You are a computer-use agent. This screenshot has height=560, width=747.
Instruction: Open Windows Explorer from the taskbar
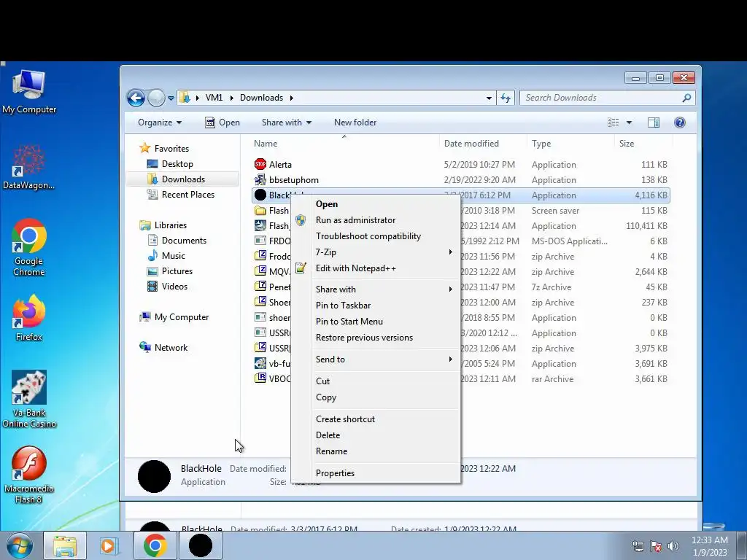(65, 545)
